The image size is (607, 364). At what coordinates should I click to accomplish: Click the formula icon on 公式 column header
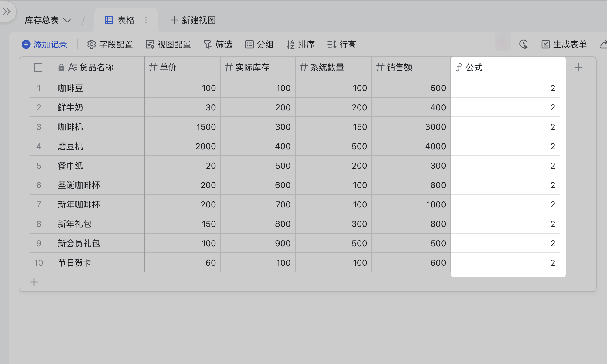pyautogui.click(x=459, y=67)
